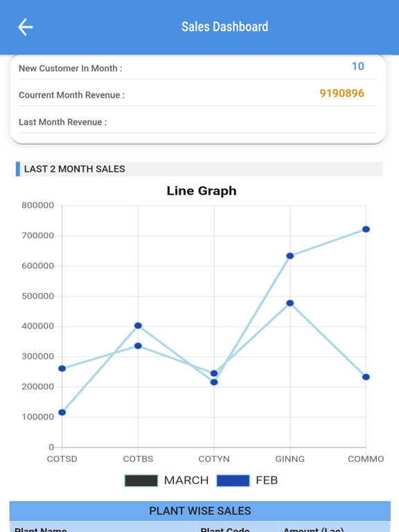Click the GINNG axis label

tap(290, 459)
